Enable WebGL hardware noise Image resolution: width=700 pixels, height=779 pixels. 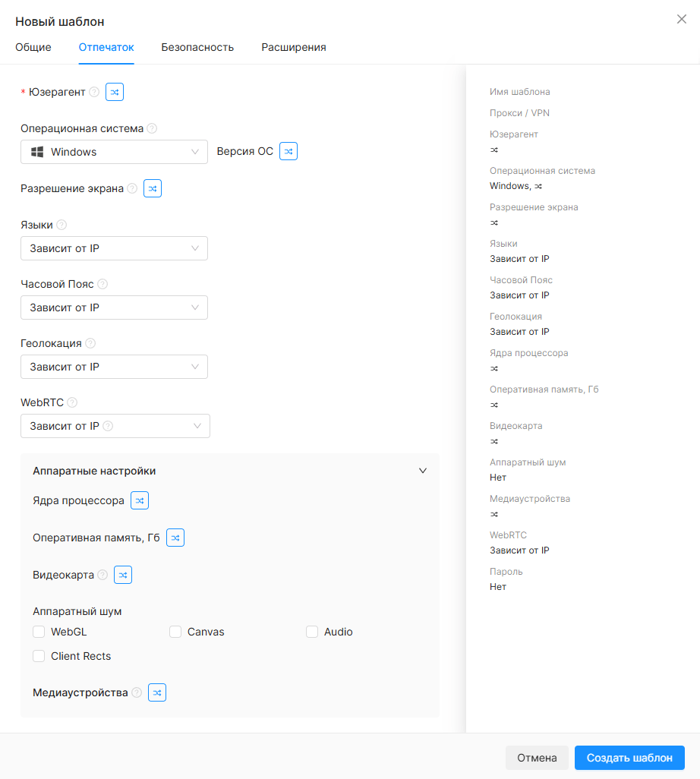(x=39, y=632)
